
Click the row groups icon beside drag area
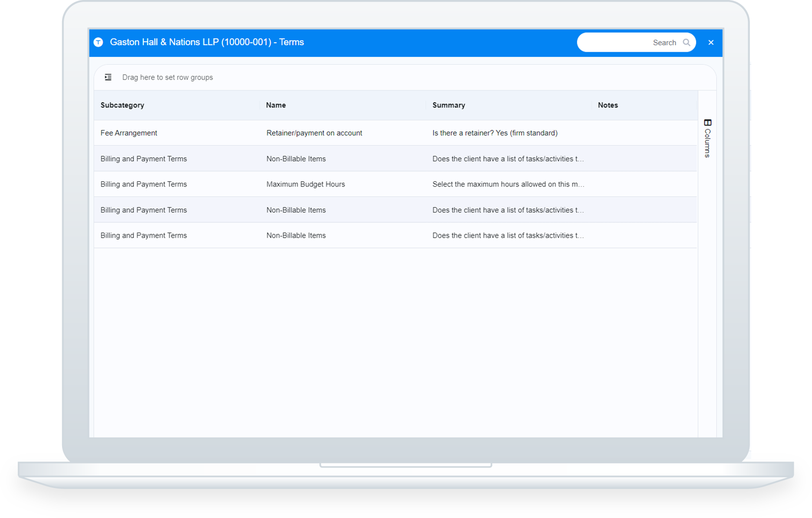[x=108, y=77]
